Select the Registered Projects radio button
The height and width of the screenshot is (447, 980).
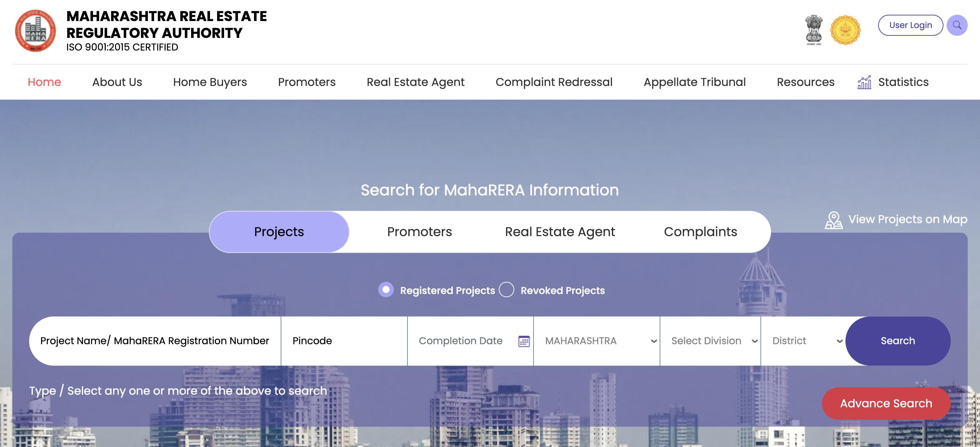[x=386, y=290]
